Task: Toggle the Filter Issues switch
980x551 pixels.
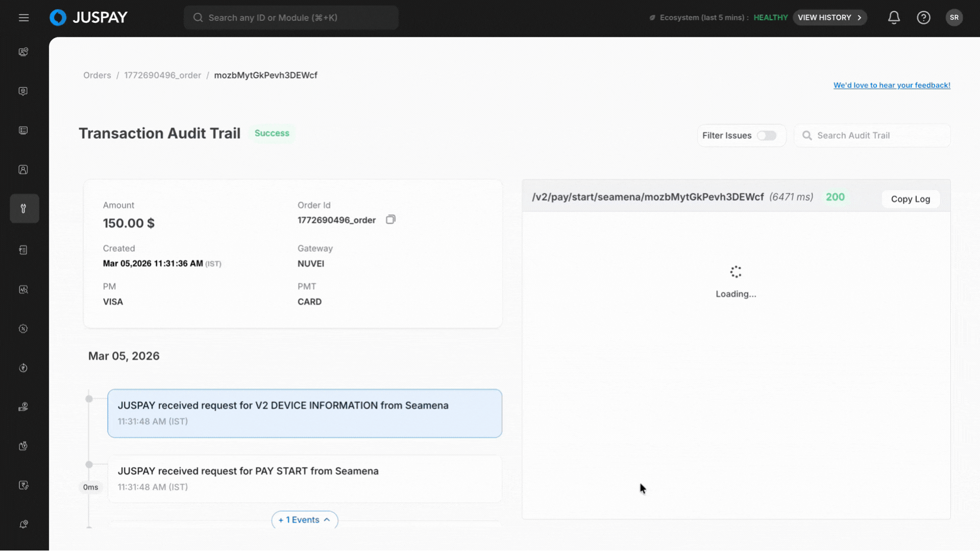Action: [x=767, y=136]
